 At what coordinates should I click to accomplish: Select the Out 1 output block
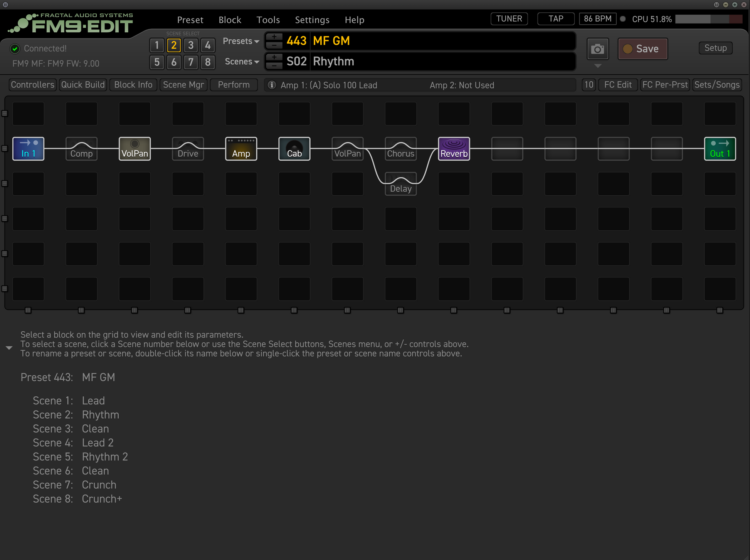pyautogui.click(x=720, y=149)
